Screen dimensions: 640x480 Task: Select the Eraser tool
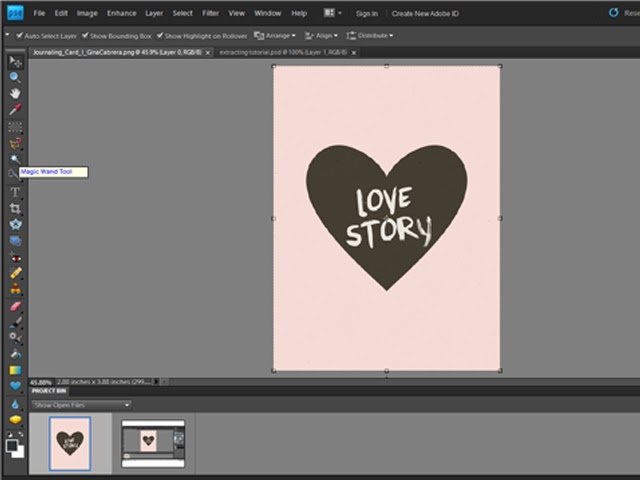[x=15, y=306]
